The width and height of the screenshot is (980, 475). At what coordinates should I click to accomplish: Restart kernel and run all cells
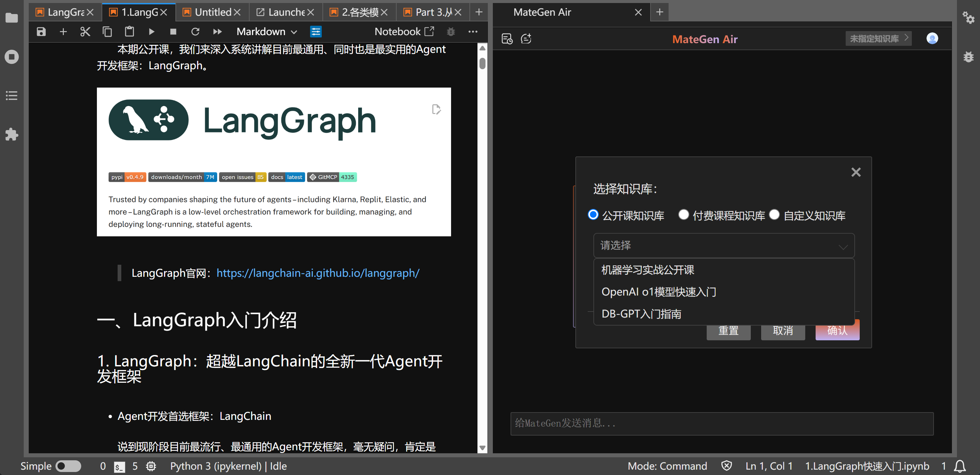click(217, 32)
